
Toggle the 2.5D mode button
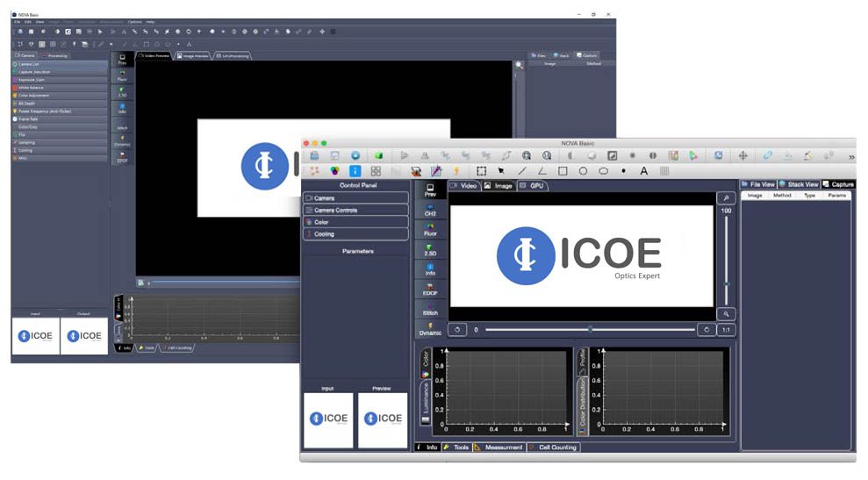tap(430, 250)
